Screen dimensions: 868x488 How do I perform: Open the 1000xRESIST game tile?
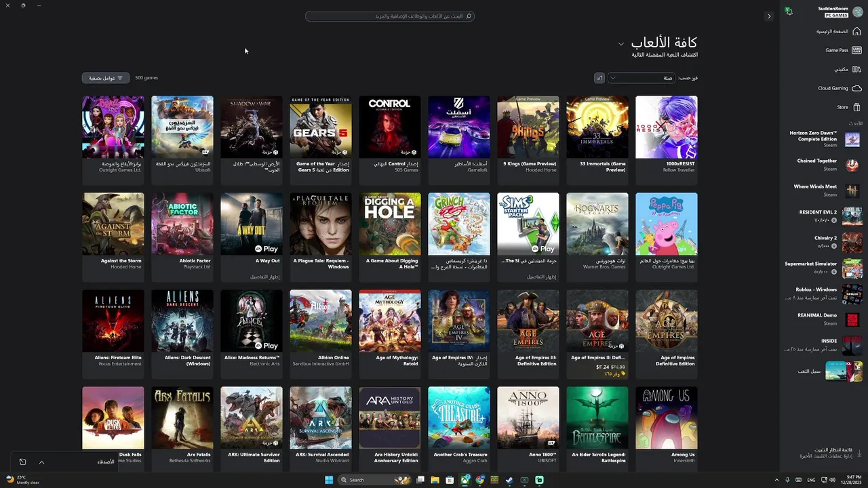(667, 140)
